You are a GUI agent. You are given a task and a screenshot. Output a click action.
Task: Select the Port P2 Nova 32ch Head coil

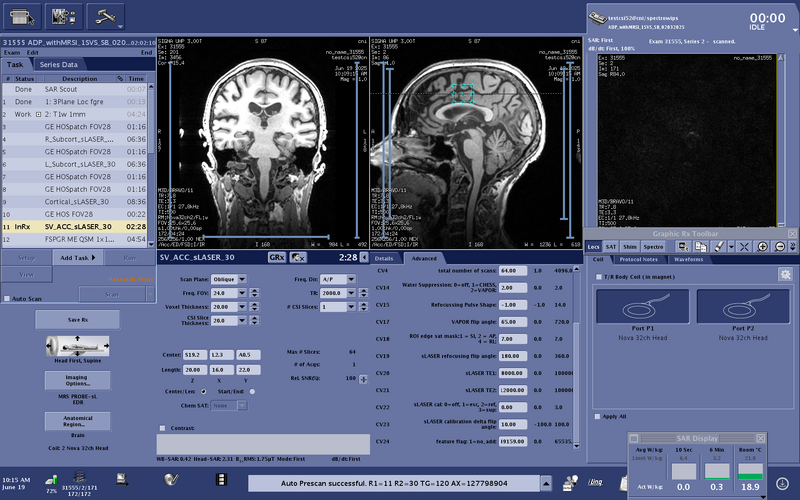point(743,307)
